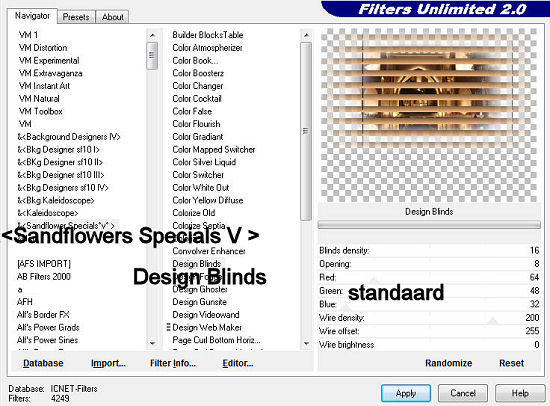Adjust the Wire density slider
This screenshot has width=550, height=406.
pyautogui.click(x=429, y=318)
